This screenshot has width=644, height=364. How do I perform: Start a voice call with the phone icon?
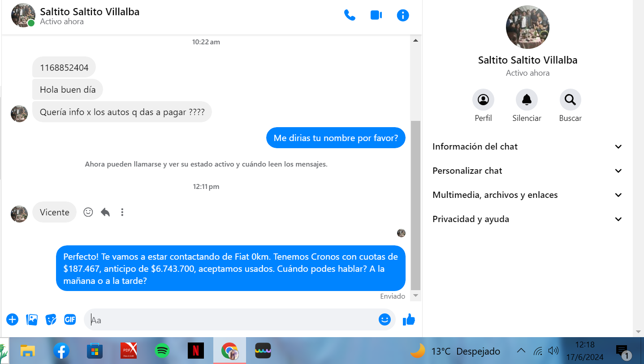coord(350,15)
